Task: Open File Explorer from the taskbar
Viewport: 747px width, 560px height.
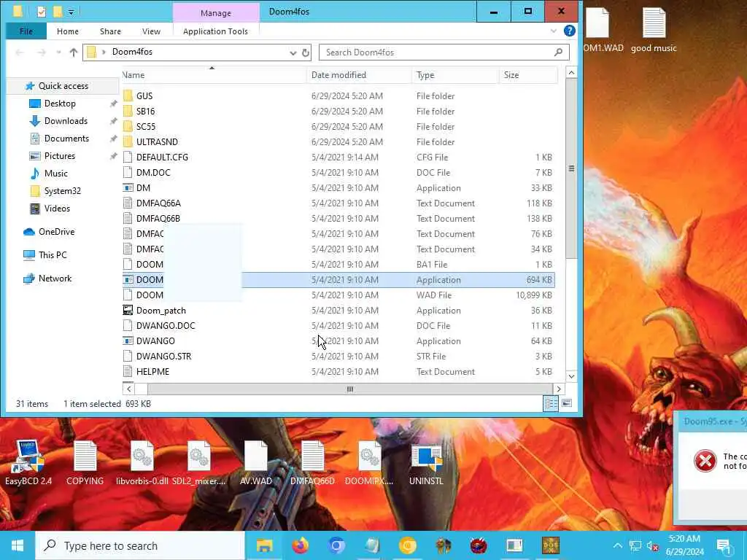Action: [x=264, y=545]
